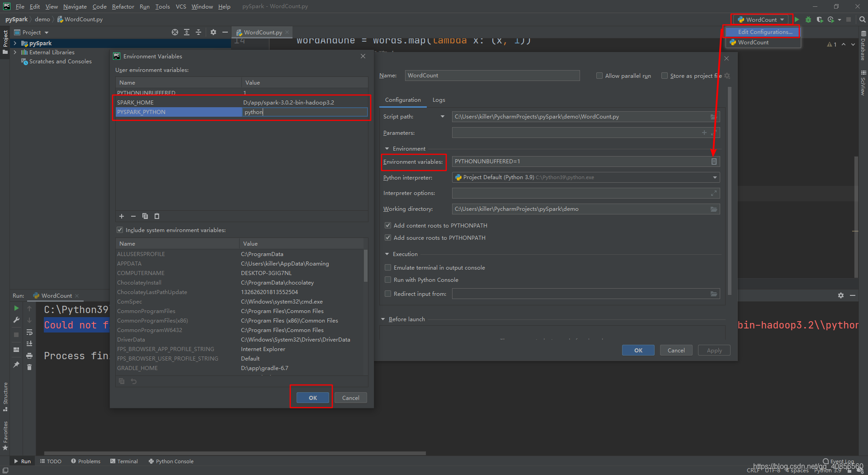Click system variables list vertical scrollbar
The image size is (868, 475).
pos(366,266)
